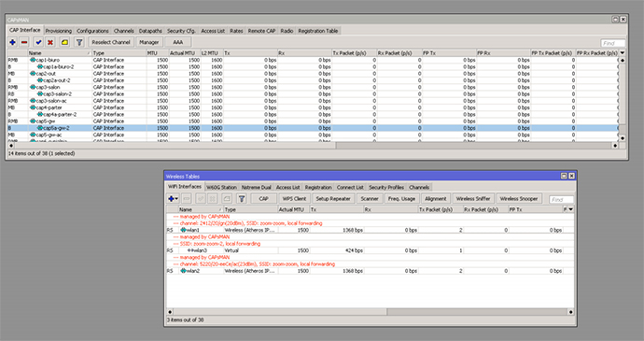The height and width of the screenshot is (341, 644).
Task: Select the wlan2 interface row
Action: pyautogui.click(x=370, y=271)
